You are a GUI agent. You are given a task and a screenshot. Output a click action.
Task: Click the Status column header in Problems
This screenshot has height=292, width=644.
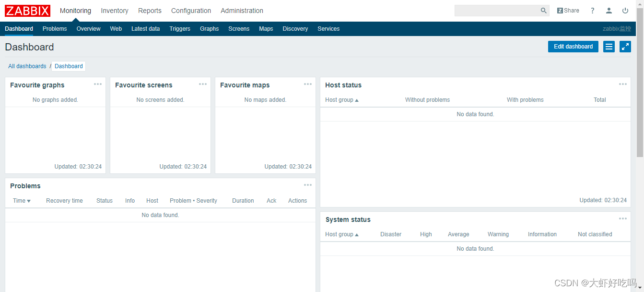click(x=105, y=201)
